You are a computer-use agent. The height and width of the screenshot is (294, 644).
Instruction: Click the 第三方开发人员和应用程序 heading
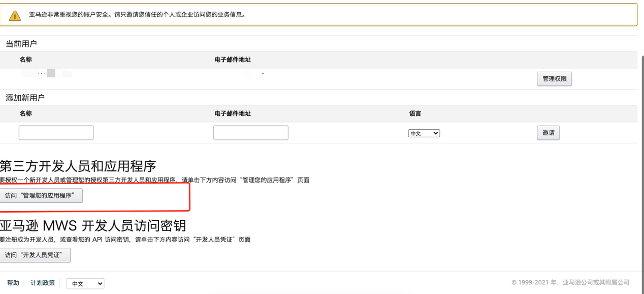tap(78, 166)
